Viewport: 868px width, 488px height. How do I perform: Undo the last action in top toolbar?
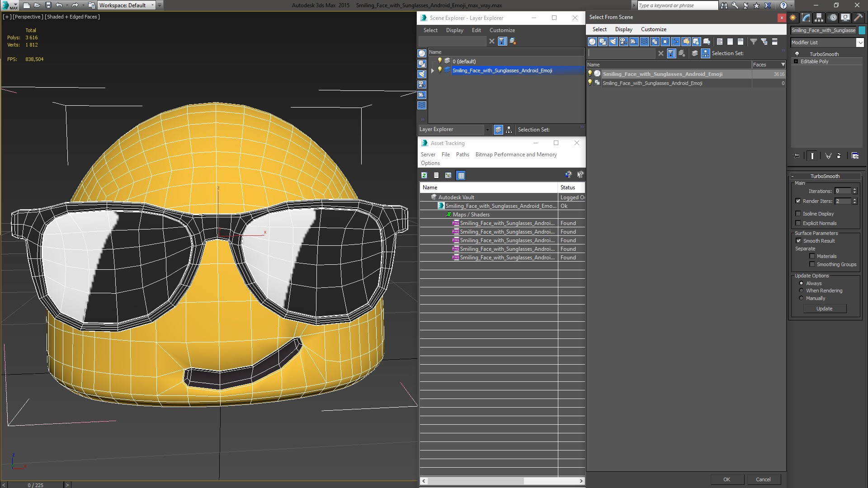[x=59, y=5]
